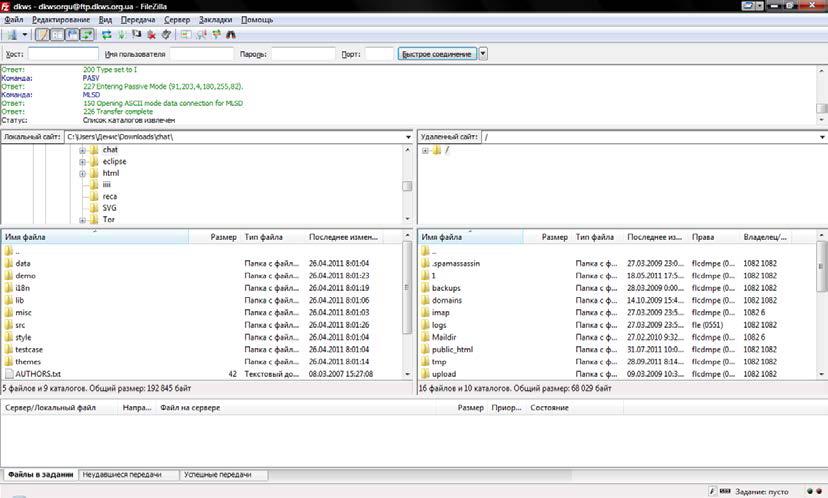The image size is (828, 498).
Task: Toggle the transfer queue display
Action: 87,35
